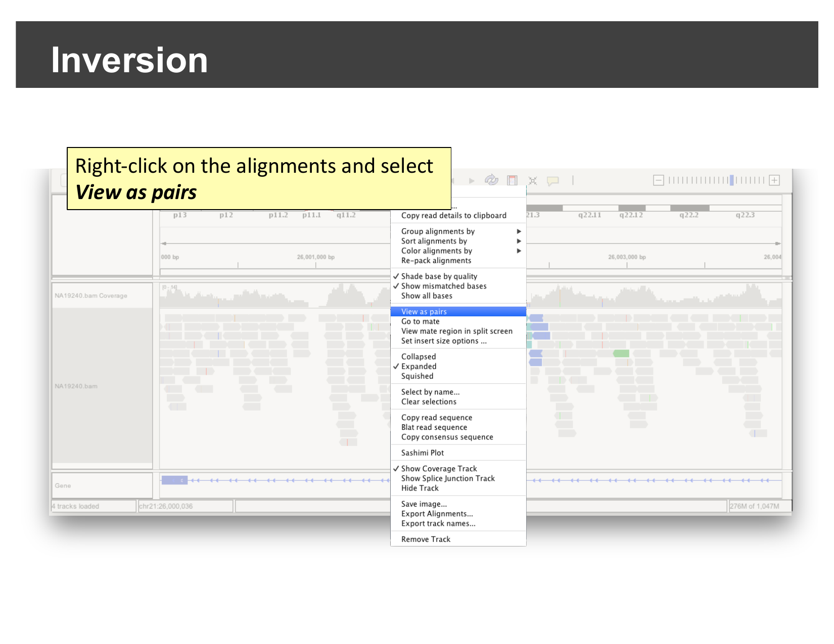Expand the Color alignments by submenu
Screen dimensions: 834x644
click(458, 251)
